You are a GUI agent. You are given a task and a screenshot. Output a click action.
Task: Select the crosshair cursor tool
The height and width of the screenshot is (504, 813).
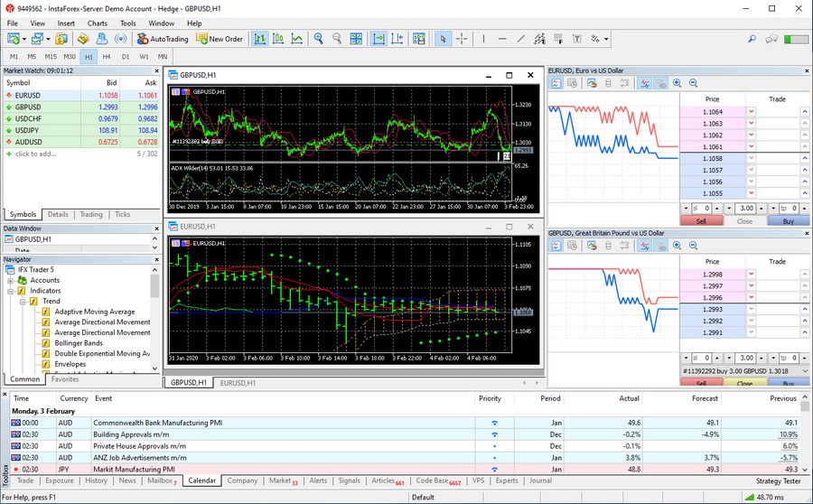click(x=462, y=39)
